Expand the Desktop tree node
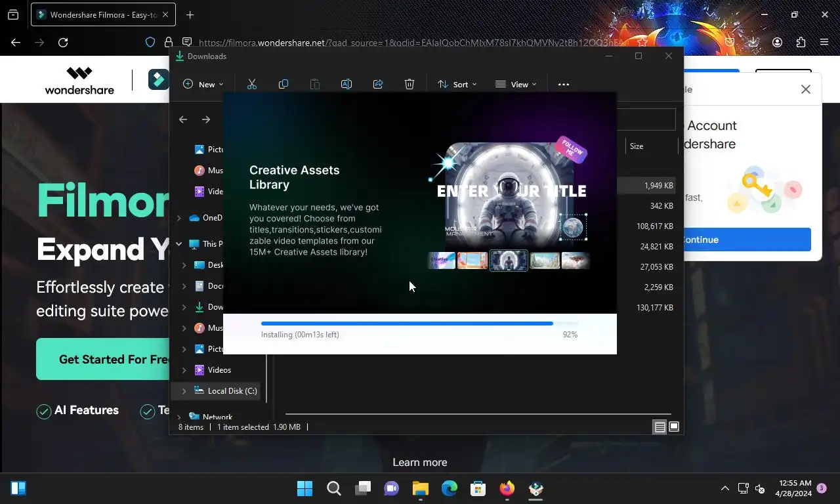 tap(184, 265)
